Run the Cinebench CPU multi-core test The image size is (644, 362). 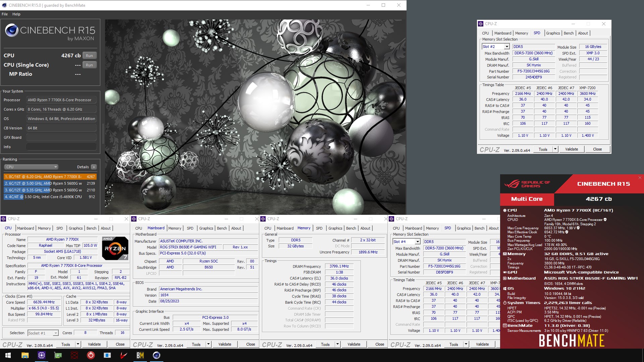[x=89, y=56]
